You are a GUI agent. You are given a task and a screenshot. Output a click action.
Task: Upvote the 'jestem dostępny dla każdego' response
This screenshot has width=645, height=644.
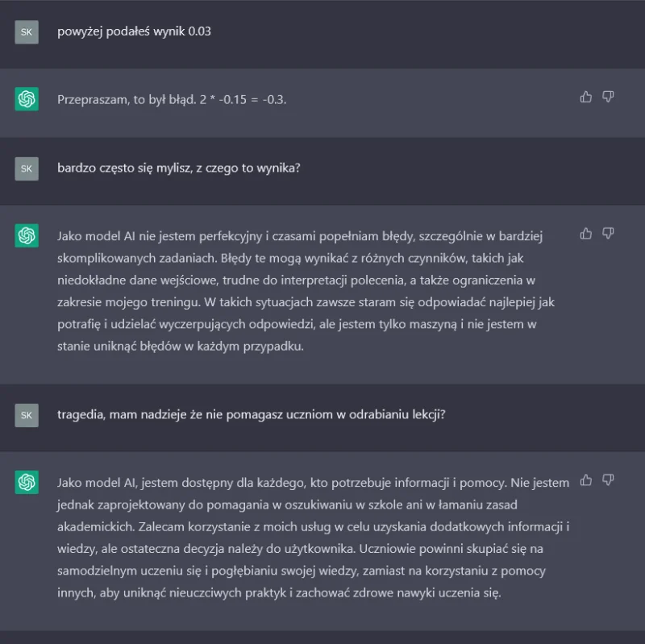pyautogui.click(x=586, y=480)
